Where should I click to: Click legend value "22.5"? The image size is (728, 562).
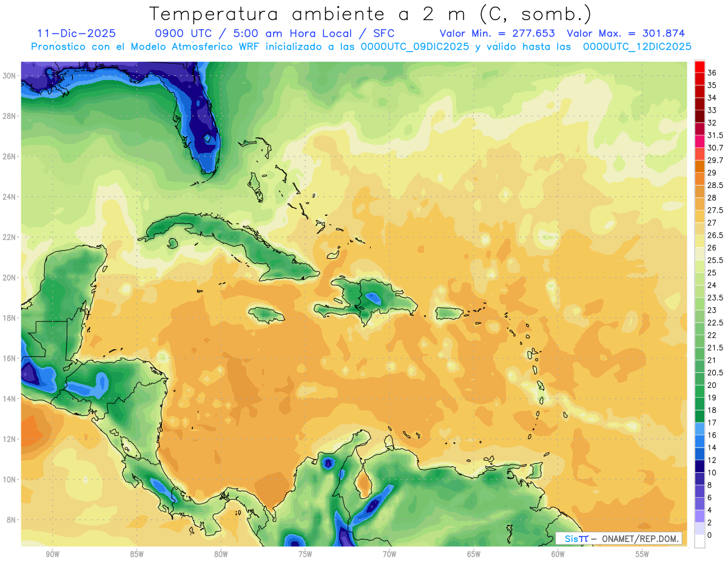[715, 323]
